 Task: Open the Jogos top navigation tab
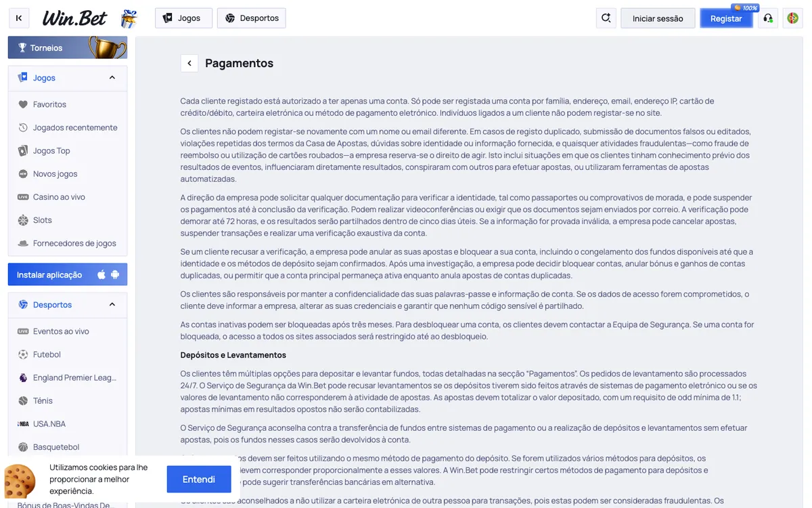click(x=183, y=18)
